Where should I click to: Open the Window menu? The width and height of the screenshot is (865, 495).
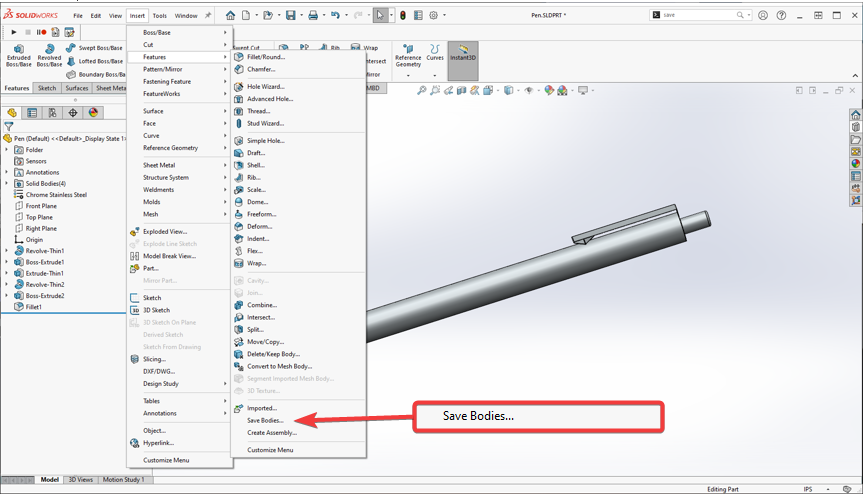[186, 15]
